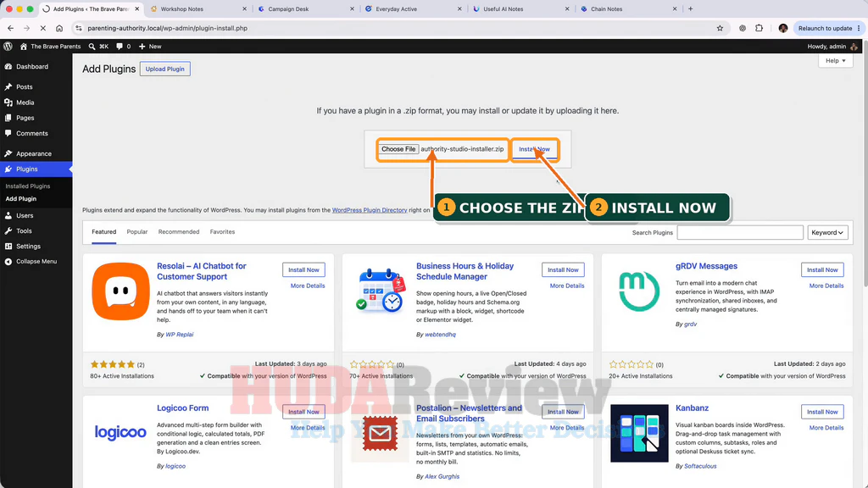The image size is (868, 488).
Task: Open Posts pin icon in sidebar
Action: (x=8, y=87)
